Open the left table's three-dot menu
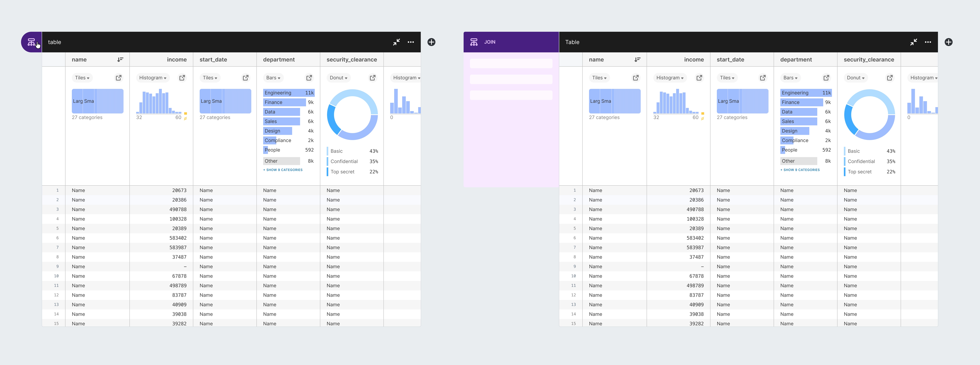The width and height of the screenshot is (980, 365). click(x=410, y=42)
